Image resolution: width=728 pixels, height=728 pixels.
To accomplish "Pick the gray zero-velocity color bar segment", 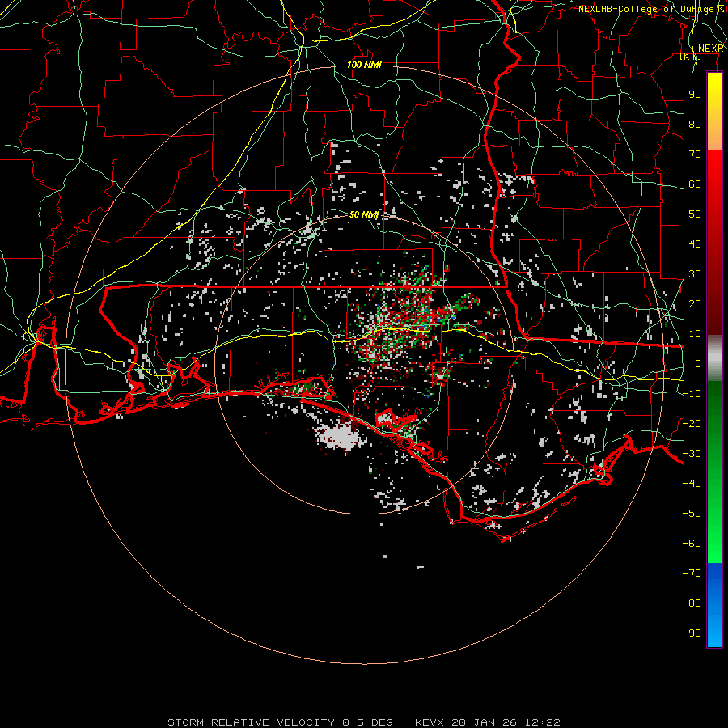I will tap(714, 358).
